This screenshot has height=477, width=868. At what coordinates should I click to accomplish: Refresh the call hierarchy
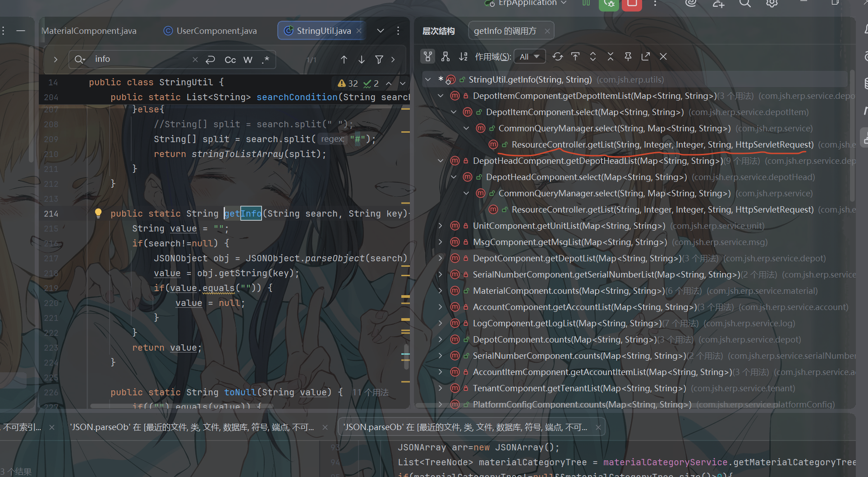(x=558, y=56)
